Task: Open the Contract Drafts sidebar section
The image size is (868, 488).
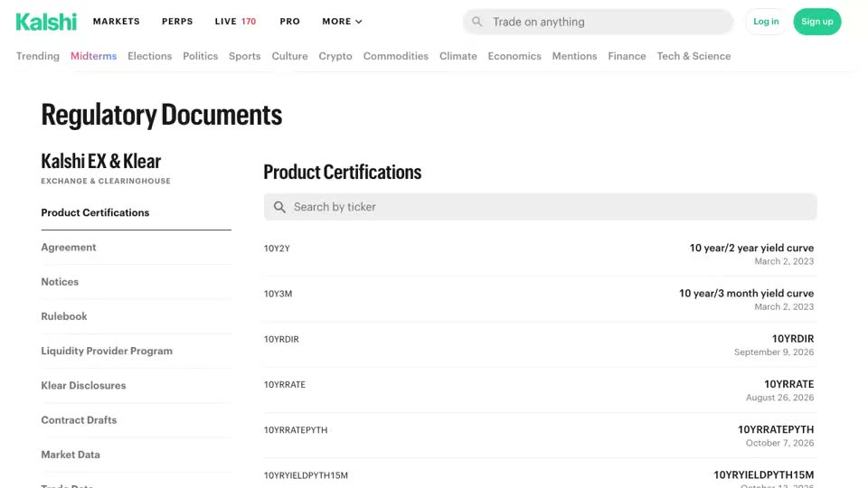Action: click(137, 420)
